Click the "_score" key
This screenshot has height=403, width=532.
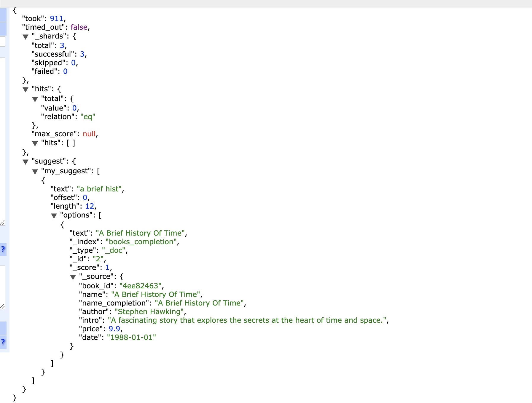(85, 268)
